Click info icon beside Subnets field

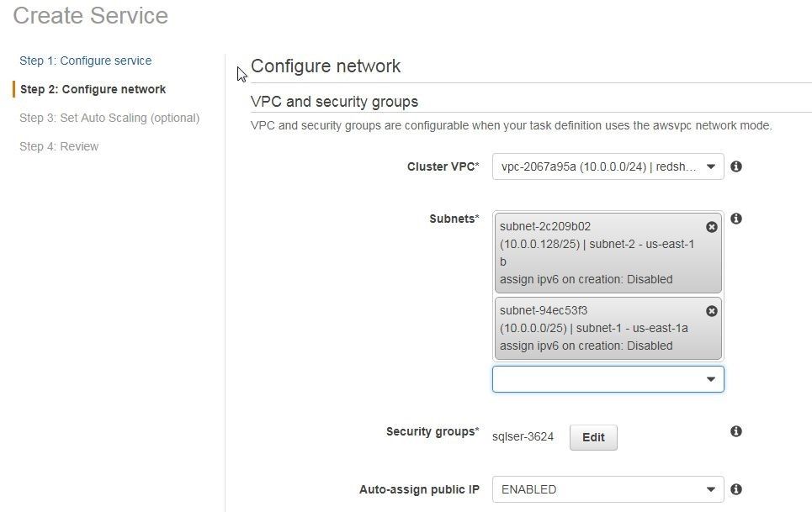[x=736, y=219]
